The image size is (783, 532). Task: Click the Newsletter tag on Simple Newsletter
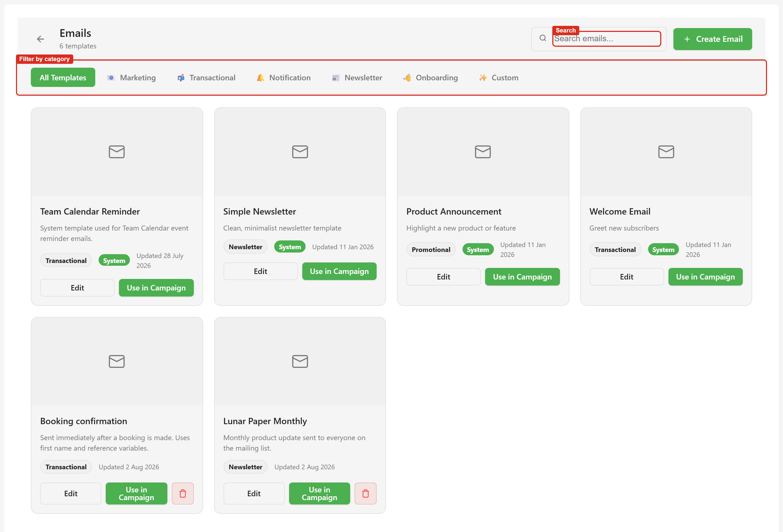(245, 247)
